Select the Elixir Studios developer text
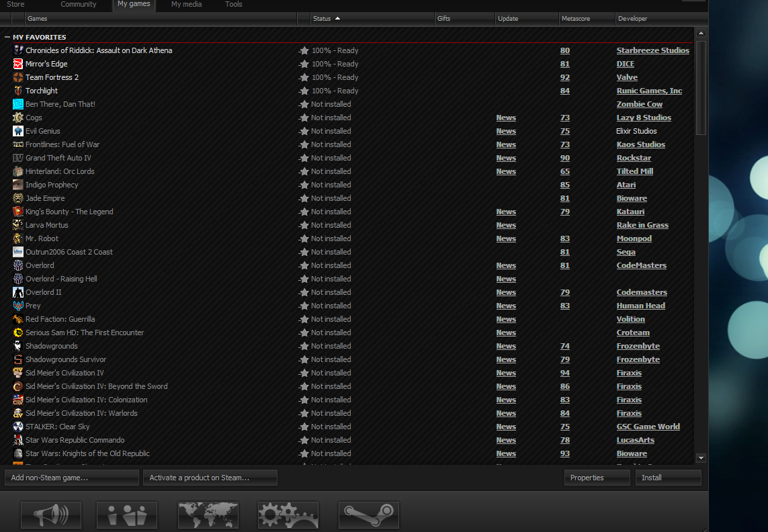Screen dimensions: 768x532 [x=636, y=131]
